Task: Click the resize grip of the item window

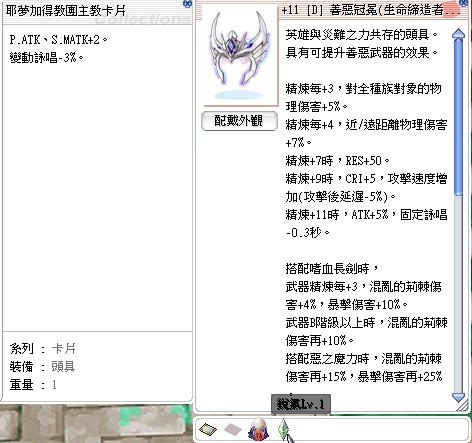Action: coord(463,406)
